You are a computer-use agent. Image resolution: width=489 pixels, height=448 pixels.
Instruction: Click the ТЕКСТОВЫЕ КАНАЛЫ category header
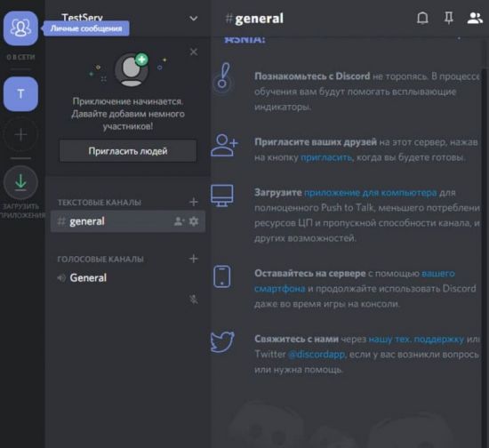(x=100, y=203)
